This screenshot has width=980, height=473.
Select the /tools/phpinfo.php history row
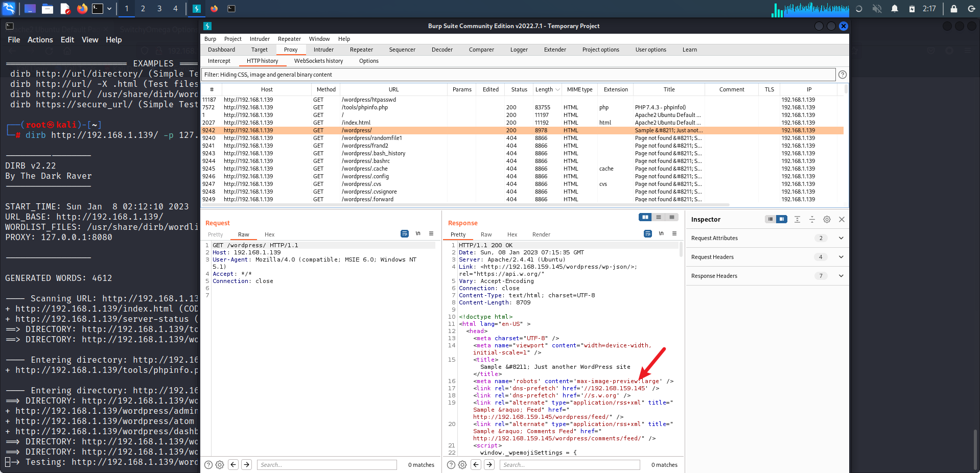[522, 107]
